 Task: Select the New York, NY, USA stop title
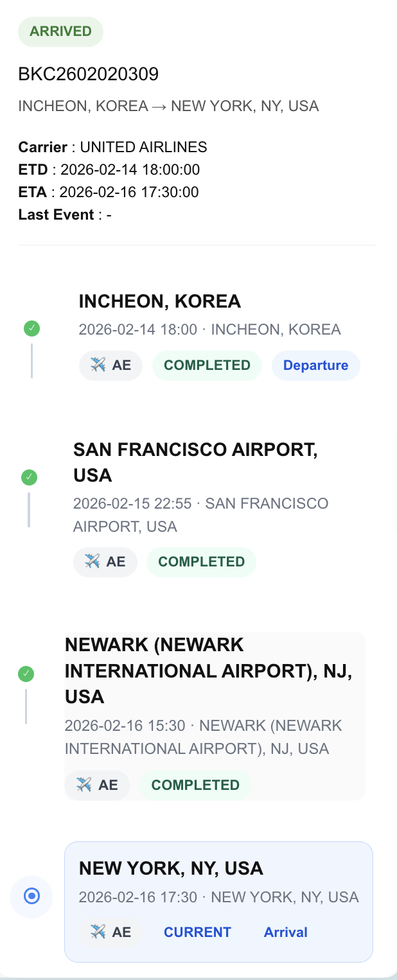(x=171, y=869)
